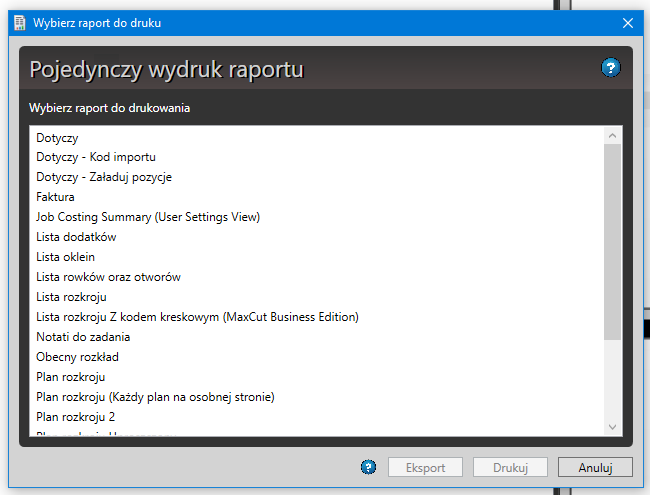Choose Dotyczy - Załaduj pozycje entry
650x495 pixels.
click(x=104, y=177)
